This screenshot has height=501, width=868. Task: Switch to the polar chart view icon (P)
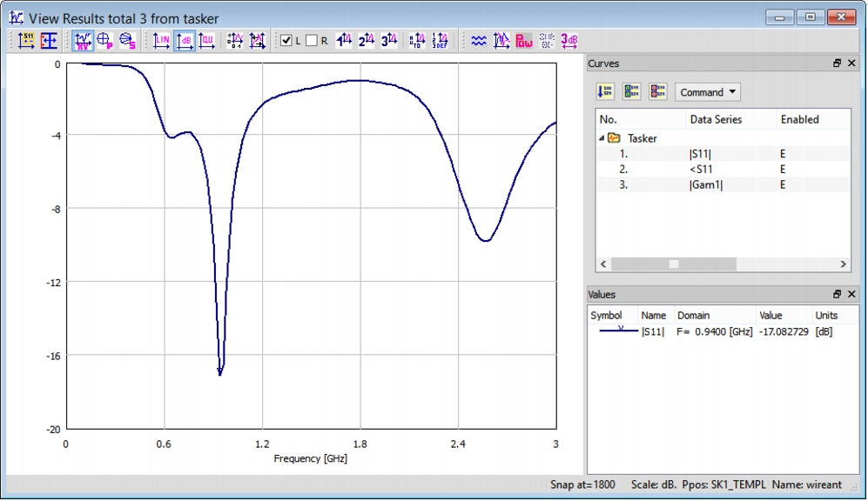coord(104,40)
